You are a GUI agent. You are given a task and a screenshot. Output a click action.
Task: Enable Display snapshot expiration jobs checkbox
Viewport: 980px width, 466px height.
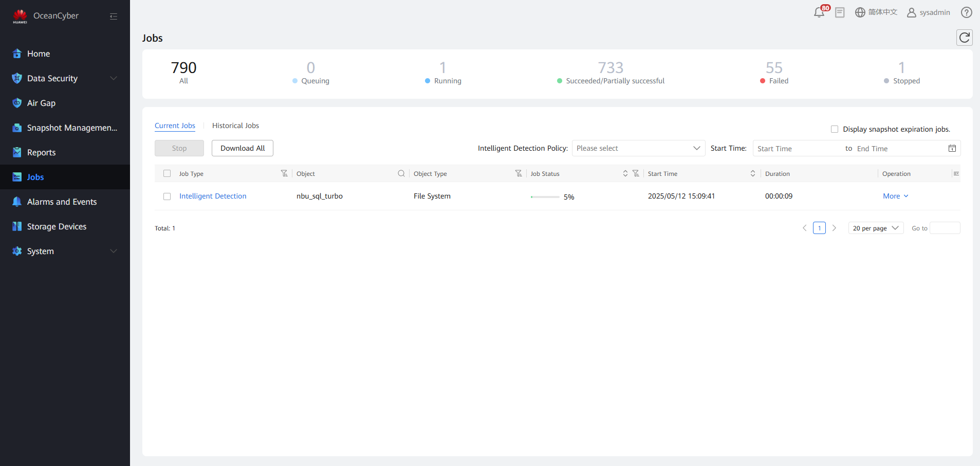(835, 129)
